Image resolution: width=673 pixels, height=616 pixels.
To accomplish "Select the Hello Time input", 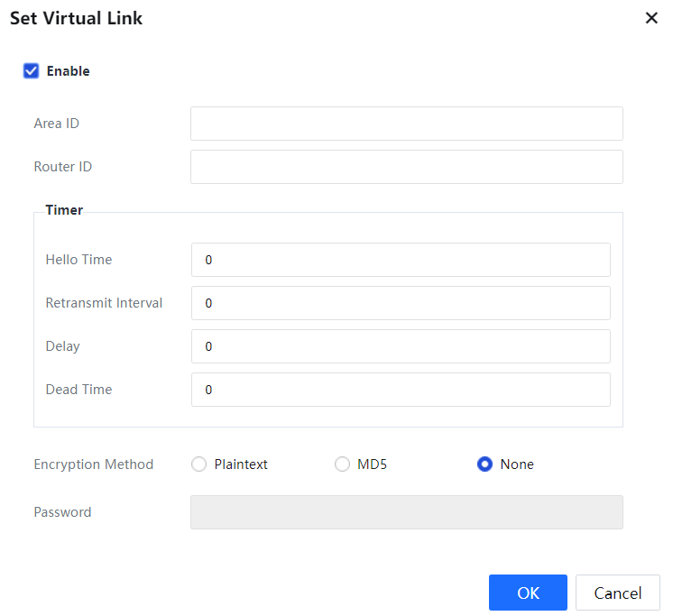I will click(401, 260).
